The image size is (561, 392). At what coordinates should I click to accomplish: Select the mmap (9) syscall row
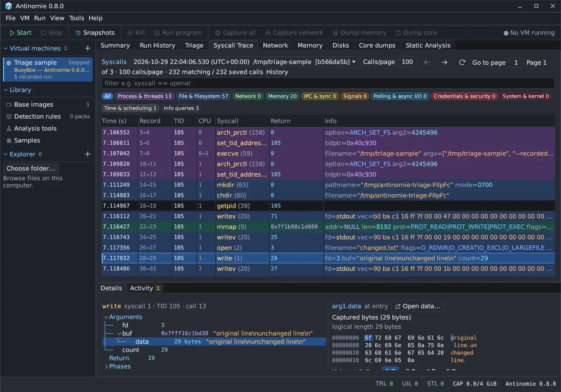tap(328, 227)
